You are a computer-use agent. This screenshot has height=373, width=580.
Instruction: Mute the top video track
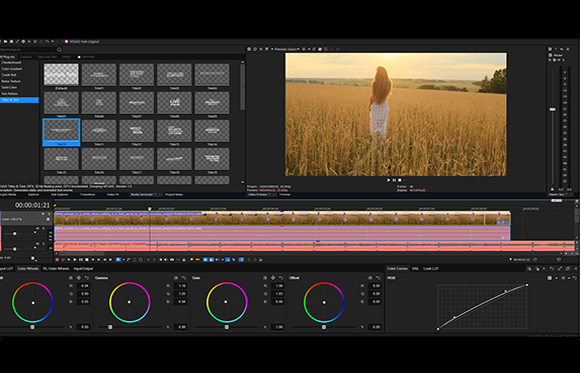[x=43, y=214]
